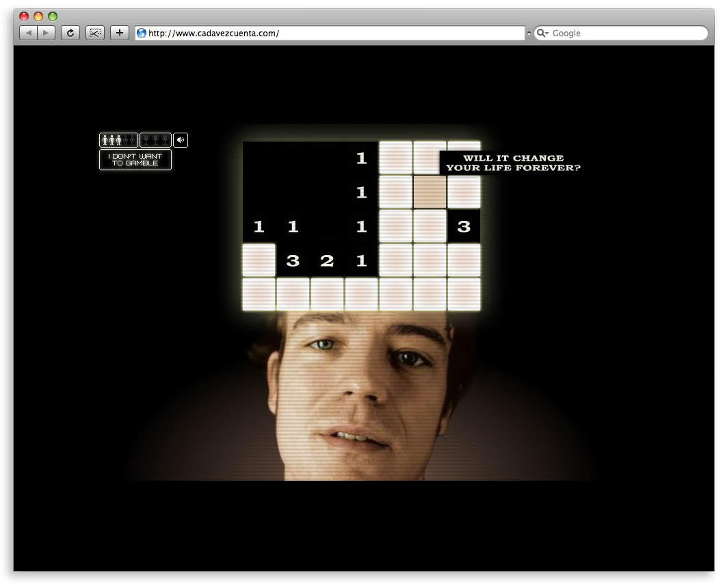
Task: Click the trophies indicator
Action: tap(155, 140)
